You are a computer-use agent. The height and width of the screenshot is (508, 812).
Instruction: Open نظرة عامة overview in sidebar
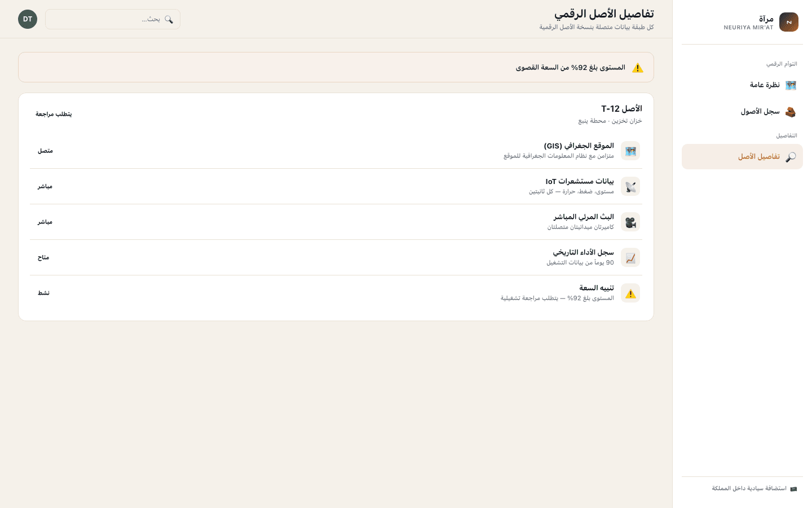(742, 85)
